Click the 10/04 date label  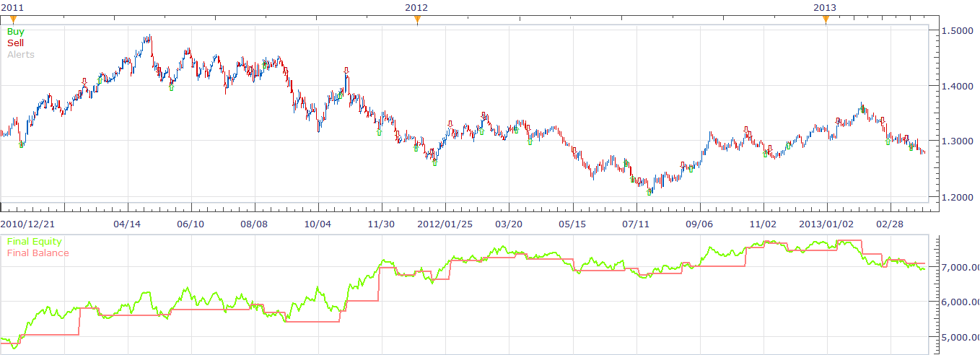click(x=318, y=224)
